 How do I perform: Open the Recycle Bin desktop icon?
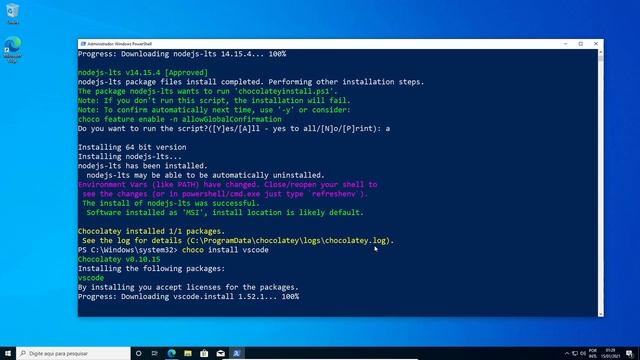click(13, 13)
